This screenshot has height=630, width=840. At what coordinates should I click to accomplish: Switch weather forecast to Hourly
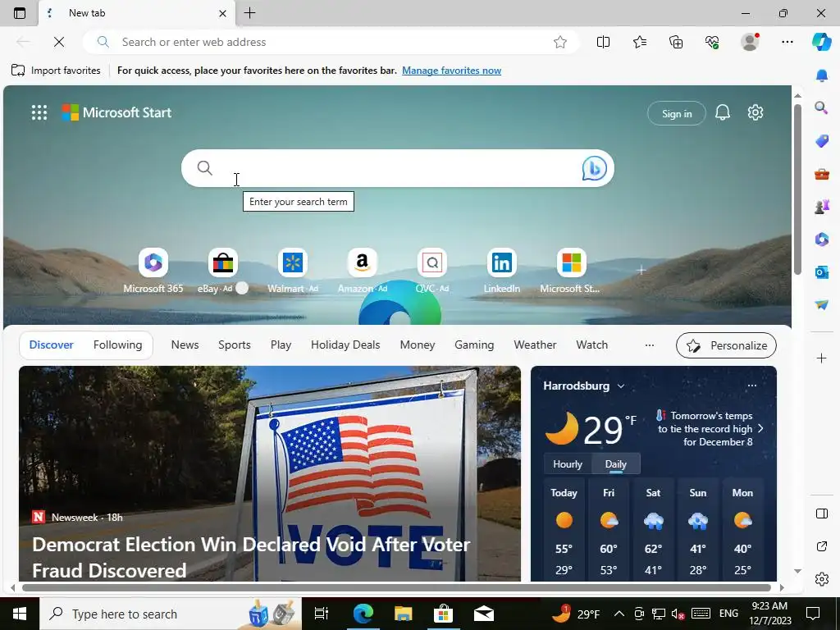pyautogui.click(x=568, y=464)
